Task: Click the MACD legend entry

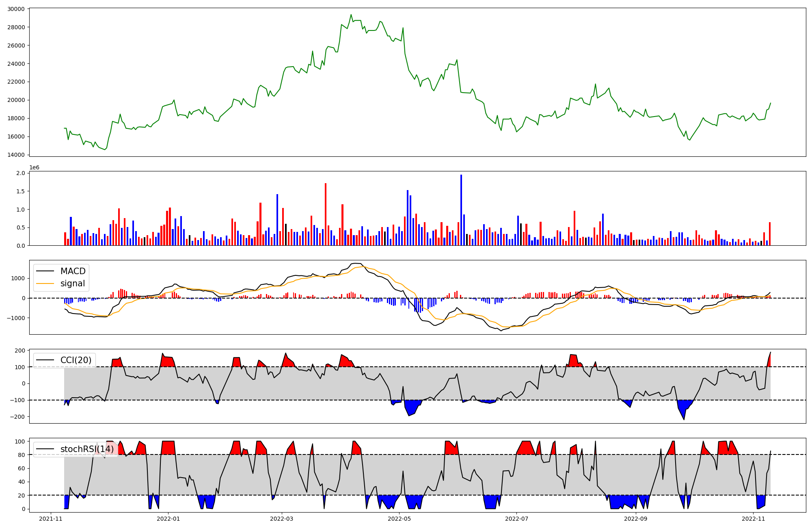Action: 73,271
